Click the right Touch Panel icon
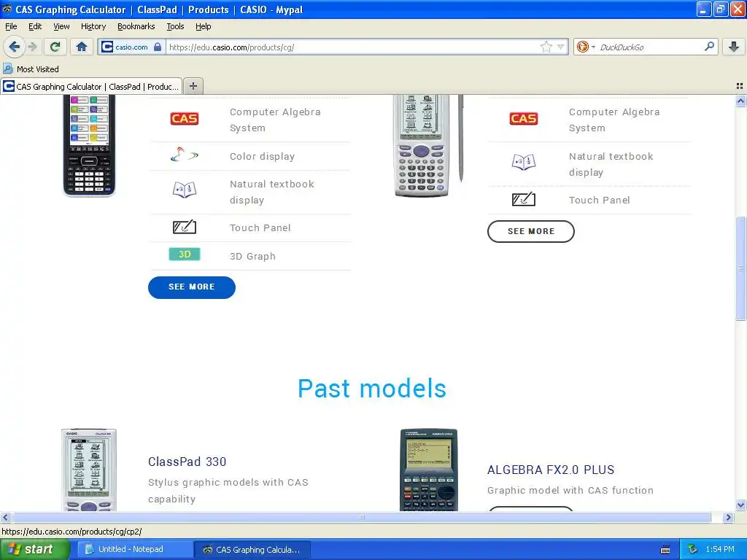 tap(524, 199)
